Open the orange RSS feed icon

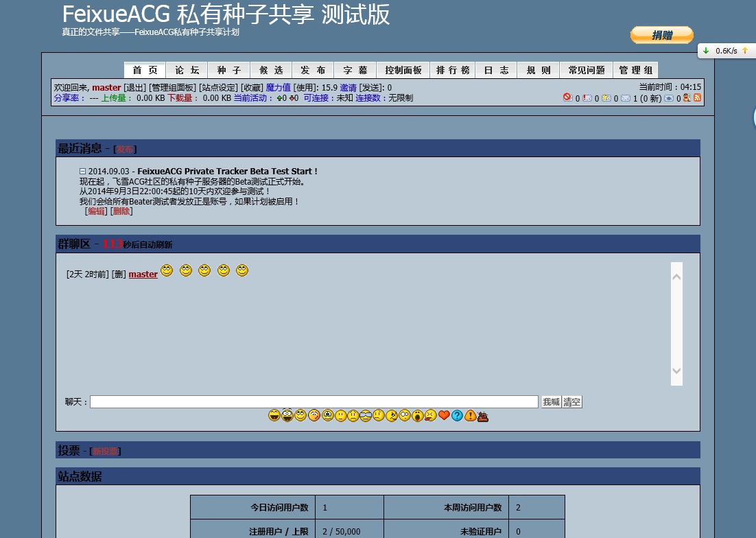[697, 97]
